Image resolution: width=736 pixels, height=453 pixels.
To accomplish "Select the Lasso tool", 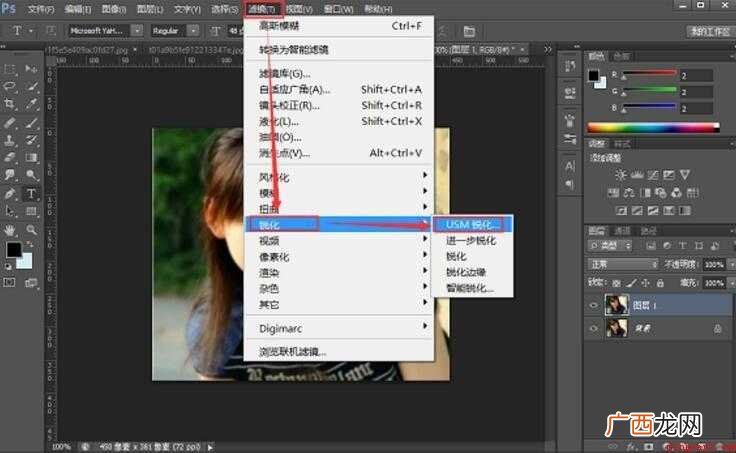I will 9,86.
